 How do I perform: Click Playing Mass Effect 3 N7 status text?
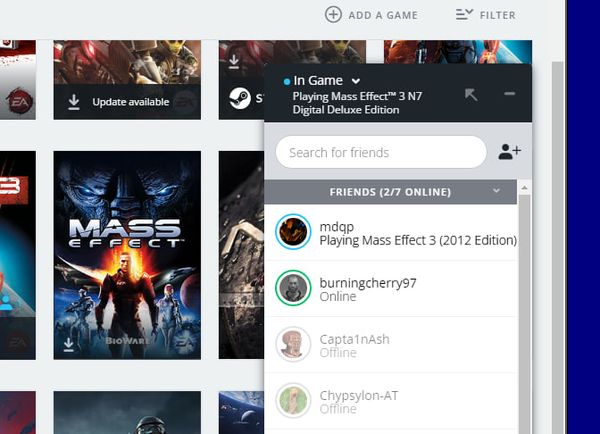coord(357,103)
